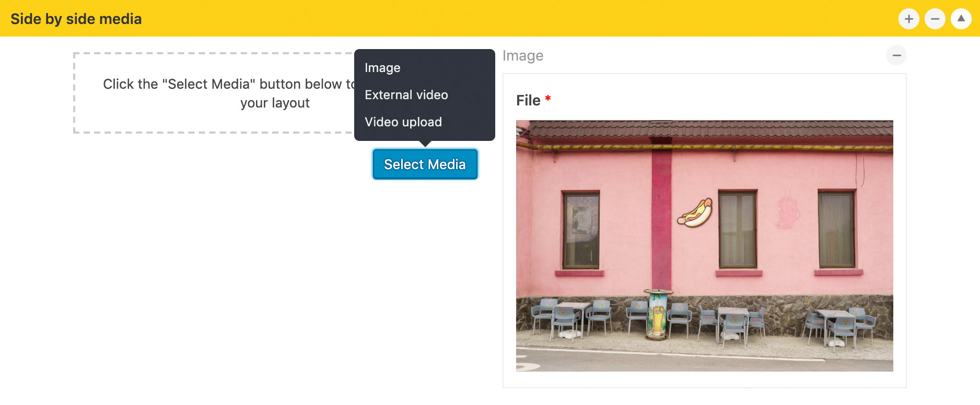Viewport: 980px width, 405px height.
Task: Choose Image from the media popup
Action: click(382, 68)
